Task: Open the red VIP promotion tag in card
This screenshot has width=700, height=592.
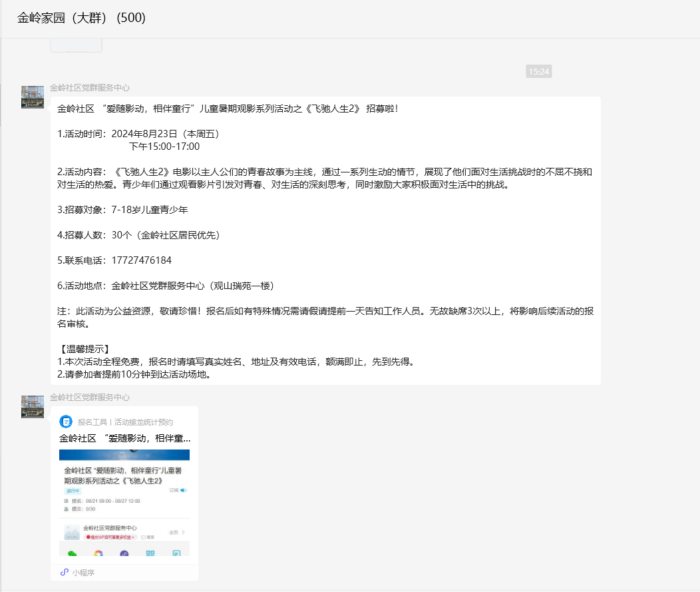Action: [110, 536]
